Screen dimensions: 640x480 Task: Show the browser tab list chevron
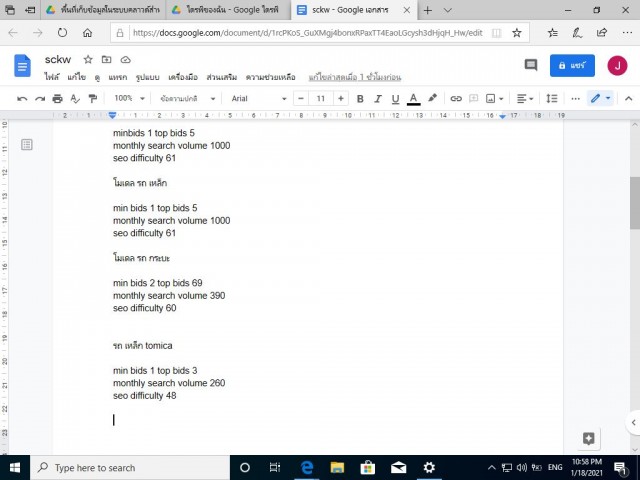point(448,10)
